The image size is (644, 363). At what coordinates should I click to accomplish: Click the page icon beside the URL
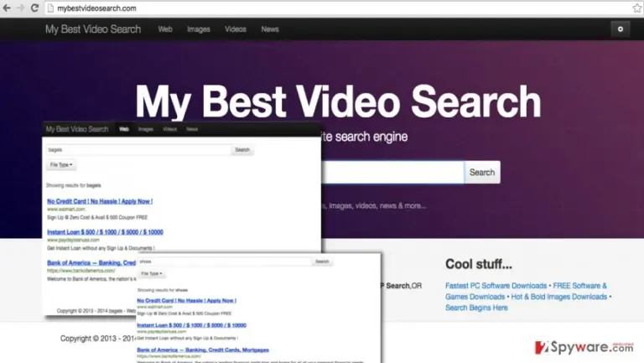(50, 8)
